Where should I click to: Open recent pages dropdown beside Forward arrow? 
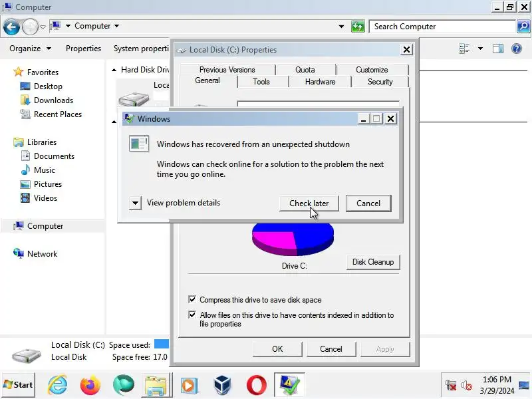tap(43, 27)
